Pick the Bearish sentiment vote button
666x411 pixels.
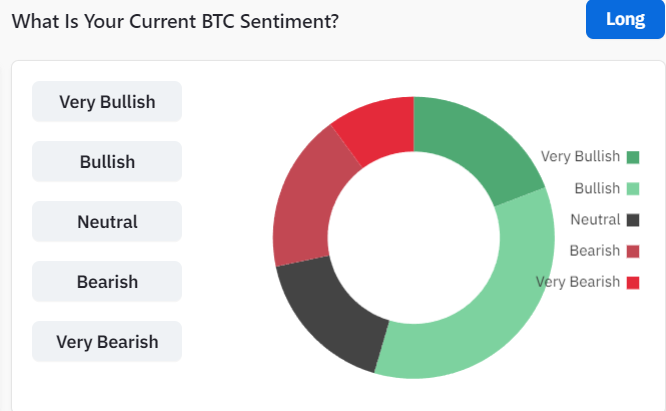107,282
